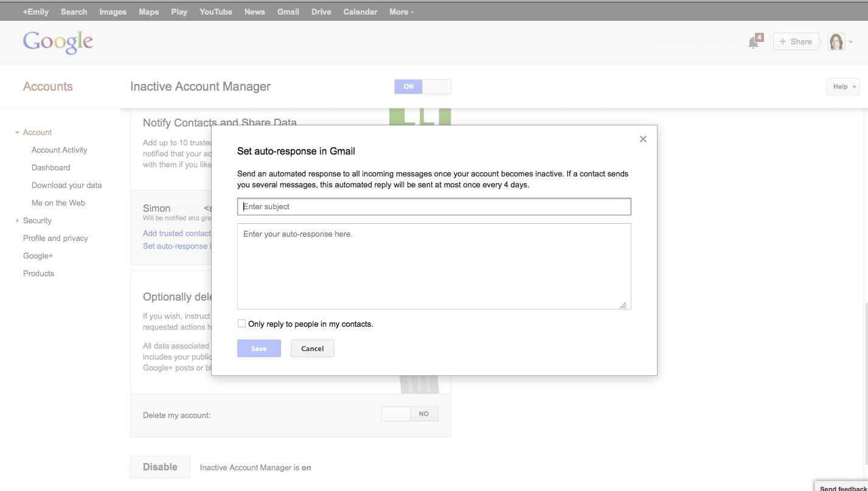The image size is (868, 491).
Task: Focus the Enter subject field
Action: (434, 207)
